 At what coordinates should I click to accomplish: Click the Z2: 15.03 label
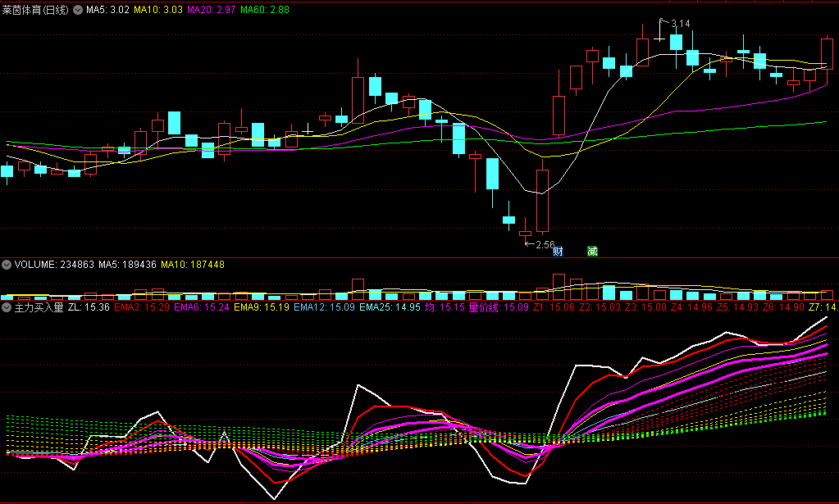click(600, 307)
